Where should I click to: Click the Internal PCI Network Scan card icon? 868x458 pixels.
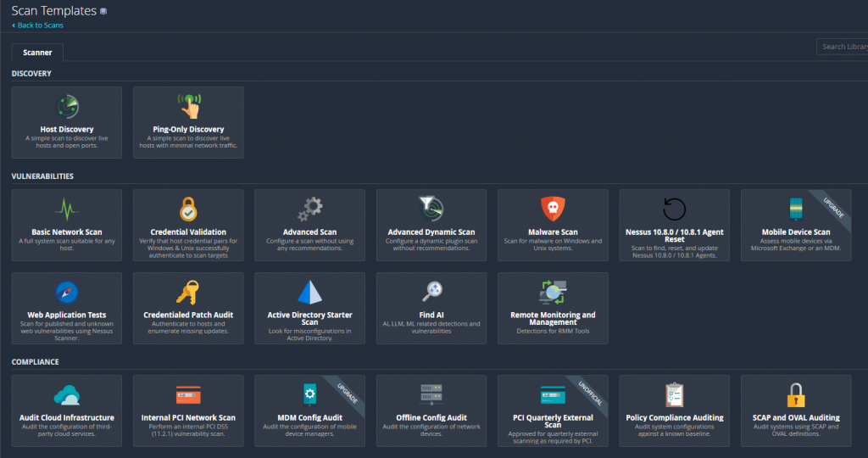[x=188, y=395]
